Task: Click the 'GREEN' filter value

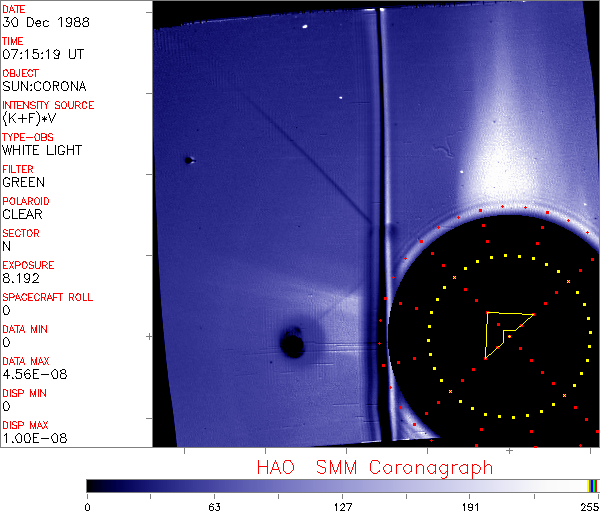Action: pyautogui.click(x=23, y=183)
